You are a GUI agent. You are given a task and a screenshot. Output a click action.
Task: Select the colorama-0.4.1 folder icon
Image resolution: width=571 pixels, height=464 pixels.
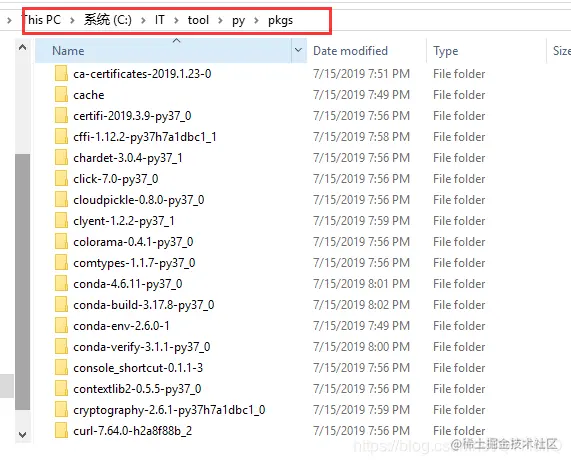click(61, 241)
